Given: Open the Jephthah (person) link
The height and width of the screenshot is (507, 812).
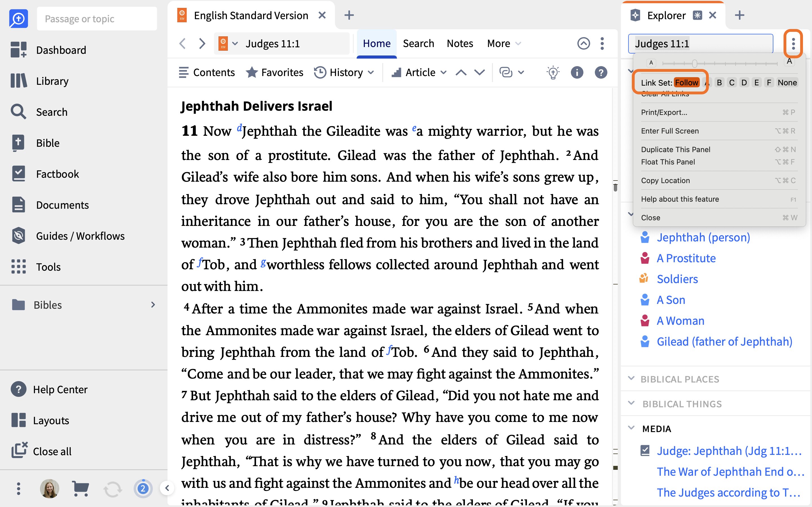Looking at the screenshot, I should coord(703,237).
